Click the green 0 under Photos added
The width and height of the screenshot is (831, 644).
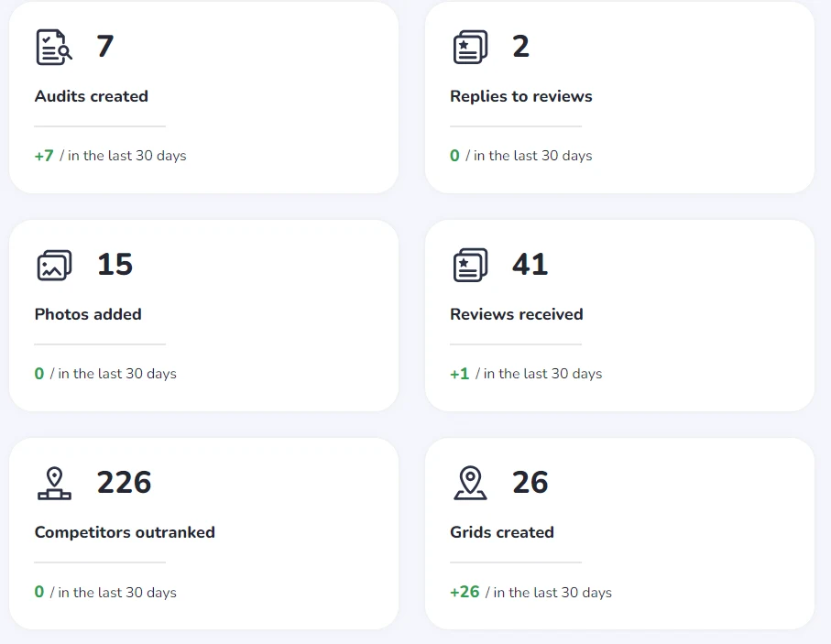click(x=39, y=374)
